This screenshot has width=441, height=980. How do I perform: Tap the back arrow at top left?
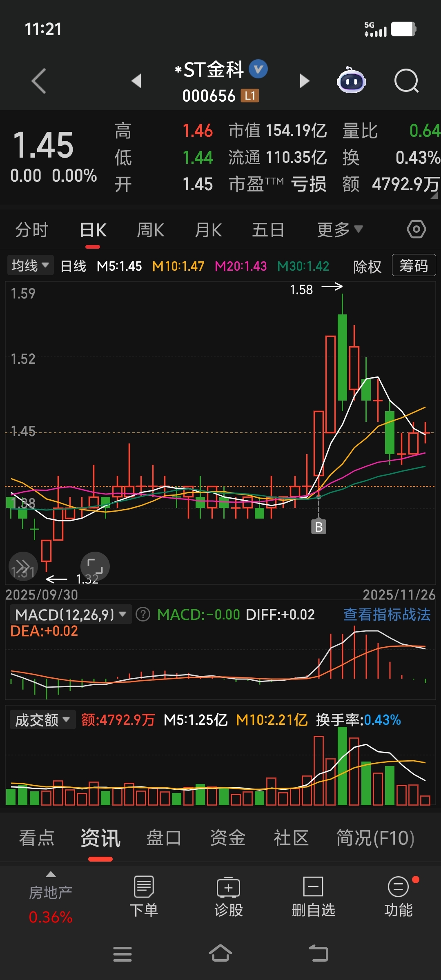coord(39,81)
